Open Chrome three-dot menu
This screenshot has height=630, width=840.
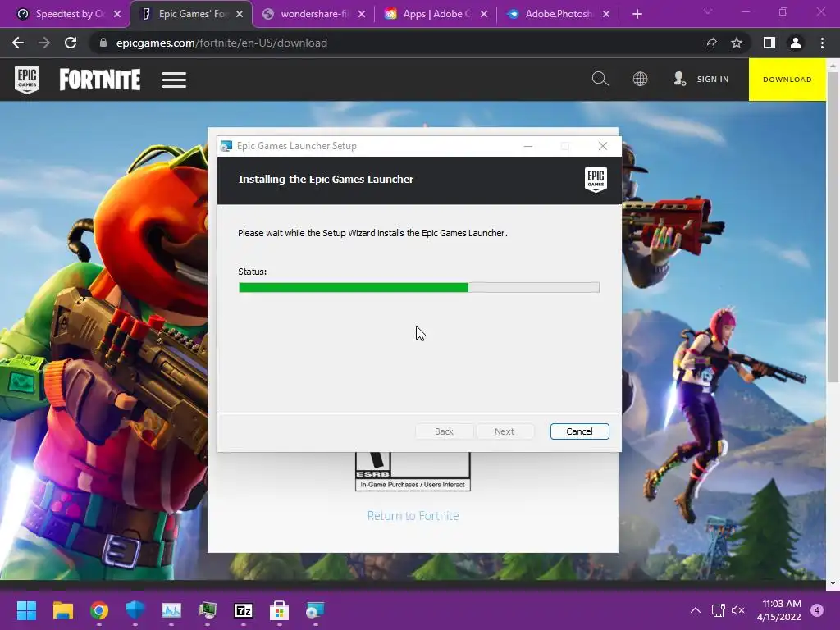(x=822, y=43)
